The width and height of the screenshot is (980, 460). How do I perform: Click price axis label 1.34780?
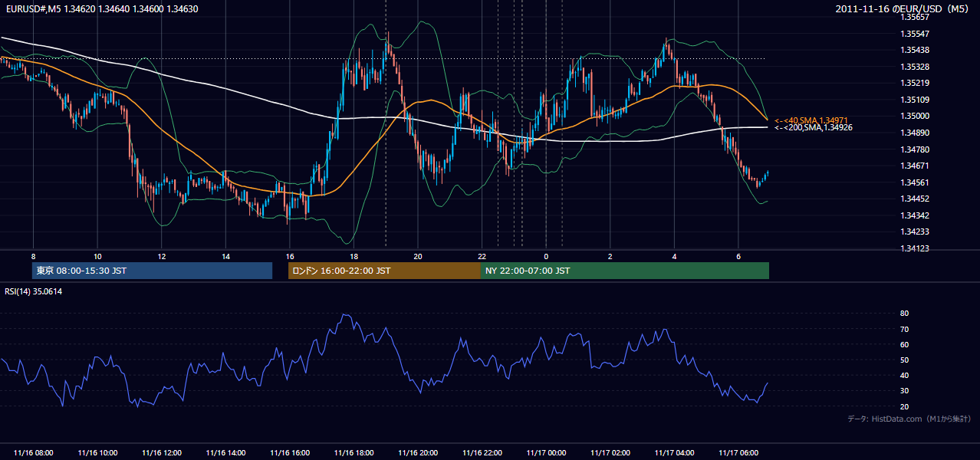click(915, 149)
